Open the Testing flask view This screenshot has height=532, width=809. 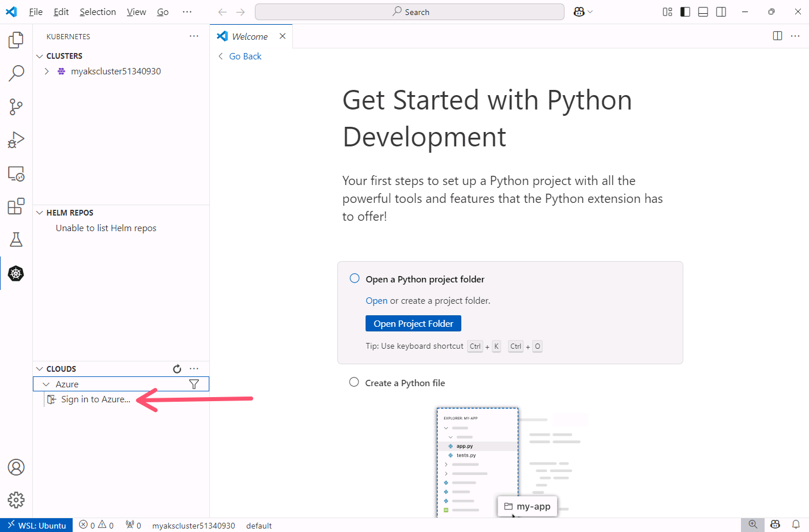(x=16, y=240)
